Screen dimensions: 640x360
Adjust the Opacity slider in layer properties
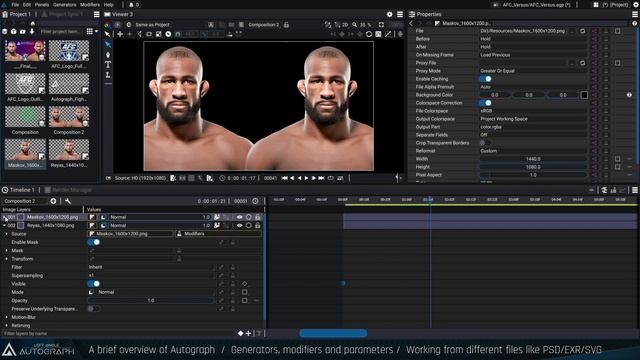click(150, 300)
